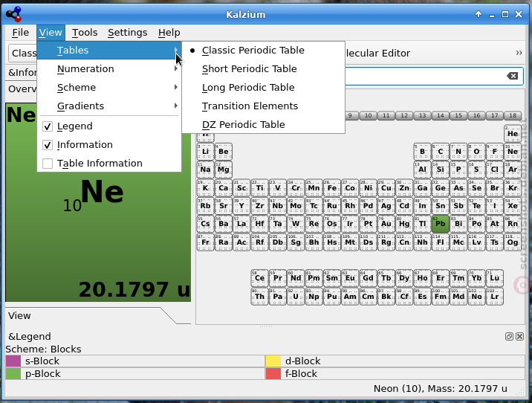
Task: Expand the Numeration submenu
Action: coord(109,69)
